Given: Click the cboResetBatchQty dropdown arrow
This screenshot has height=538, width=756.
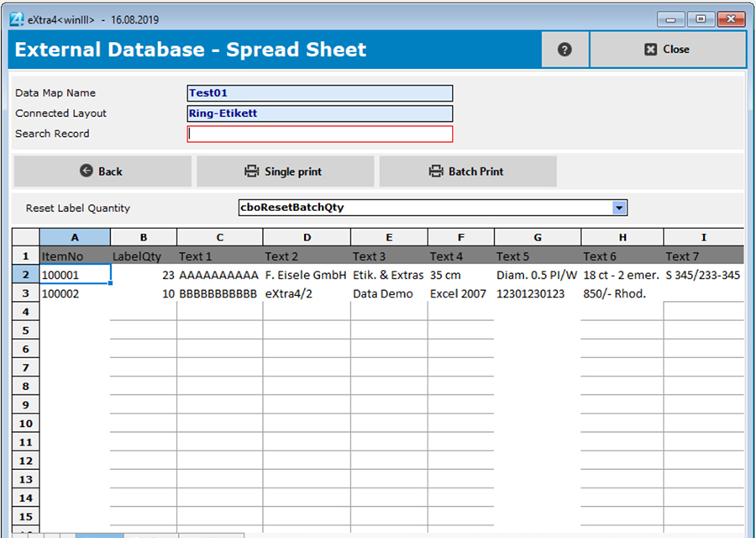Looking at the screenshot, I should coord(619,208).
